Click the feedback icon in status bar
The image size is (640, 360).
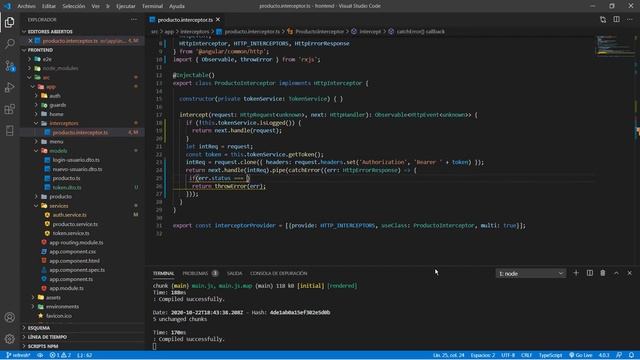click(619, 355)
